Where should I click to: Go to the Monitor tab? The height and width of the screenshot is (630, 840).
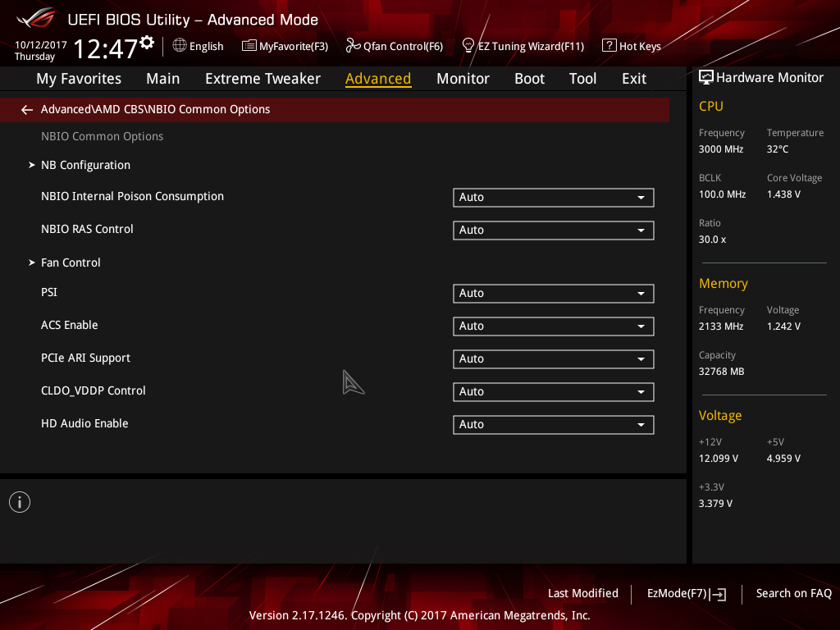(x=463, y=79)
